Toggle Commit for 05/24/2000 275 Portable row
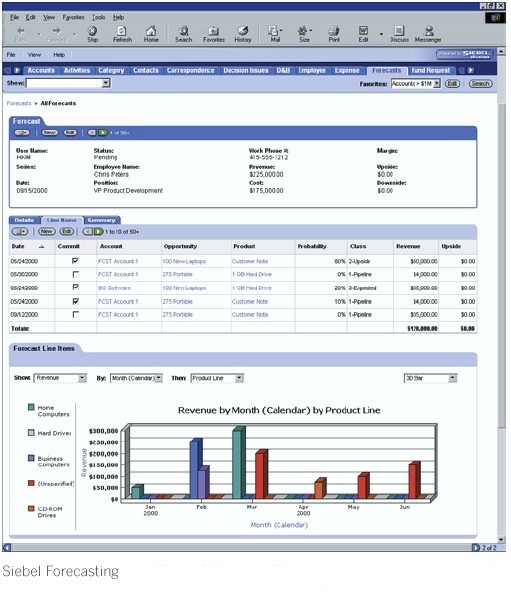 click(x=76, y=301)
